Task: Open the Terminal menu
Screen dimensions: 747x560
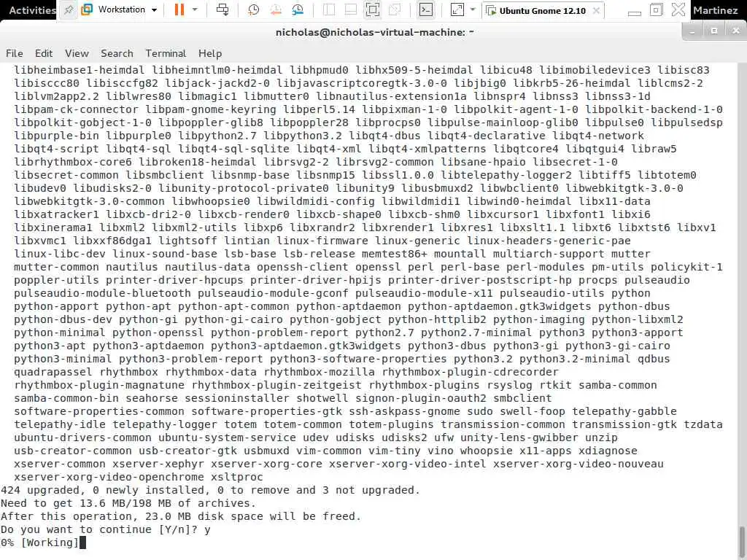Action: (x=166, y=53)
